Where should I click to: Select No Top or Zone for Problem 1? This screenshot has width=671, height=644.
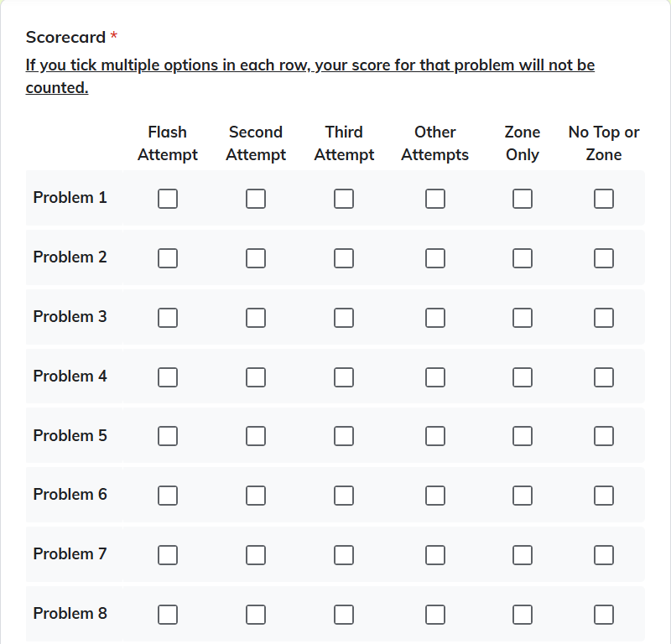coord(604,199)
